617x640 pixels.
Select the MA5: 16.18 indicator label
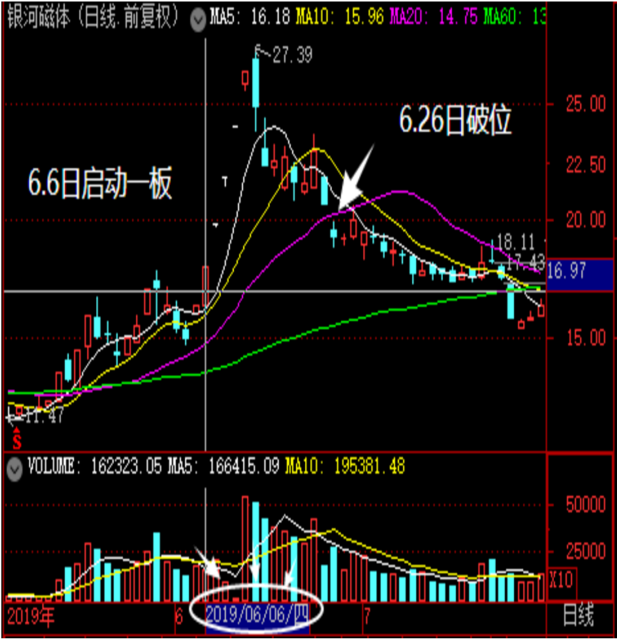click(x=250, y=17)
